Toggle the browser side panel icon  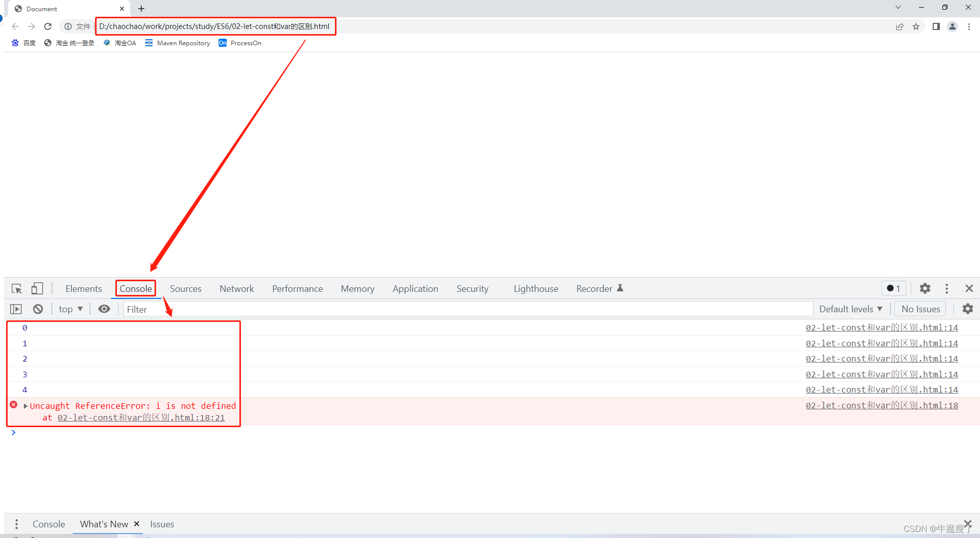(x=936, y=26)
